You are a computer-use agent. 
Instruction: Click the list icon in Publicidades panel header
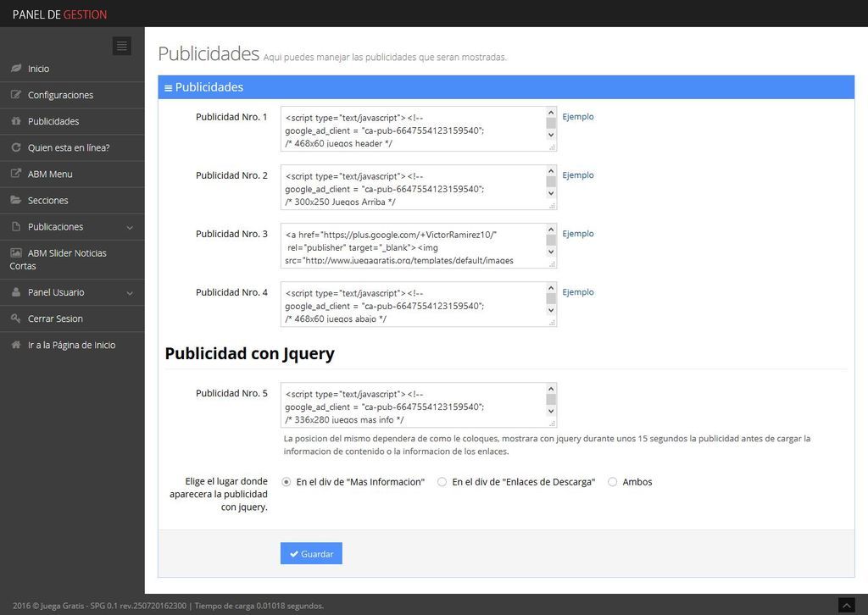coord(169,88)
